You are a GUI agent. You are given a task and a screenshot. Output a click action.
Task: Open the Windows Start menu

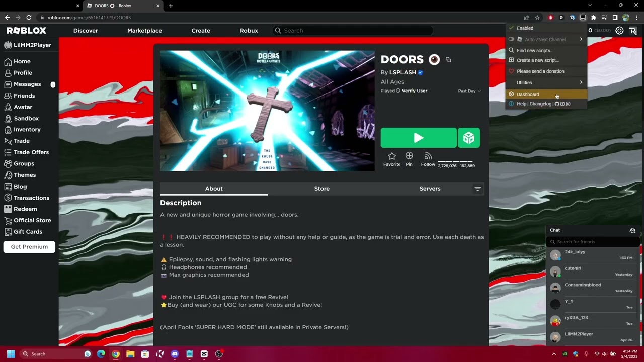tap(11, 354)
